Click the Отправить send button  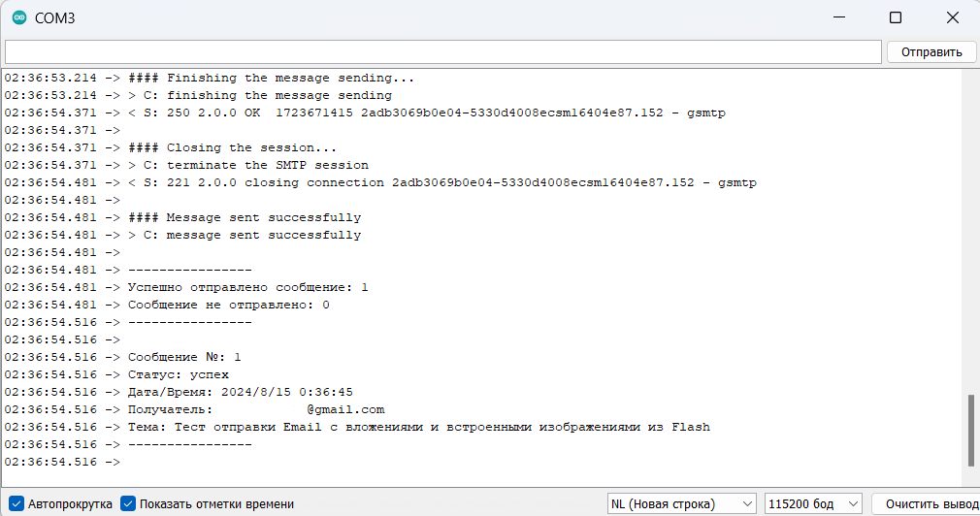[931, 51]
